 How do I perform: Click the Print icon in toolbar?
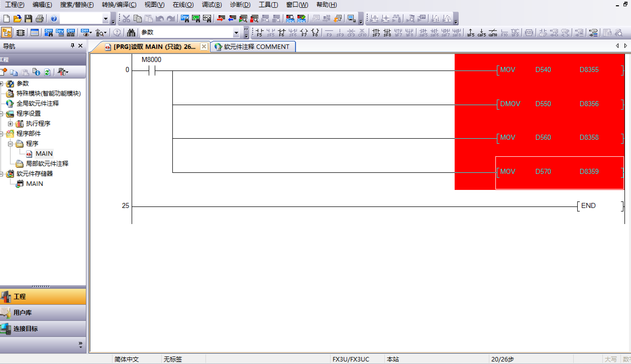39,19
